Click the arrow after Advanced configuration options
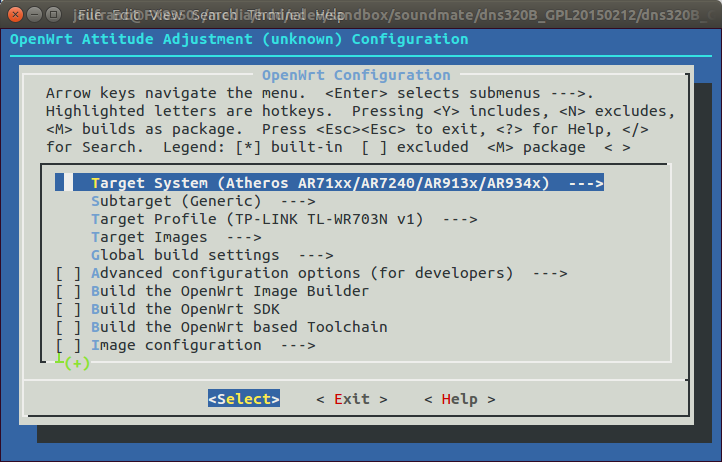Viewport: 722px width, 462px height. [x=550, y=274]
